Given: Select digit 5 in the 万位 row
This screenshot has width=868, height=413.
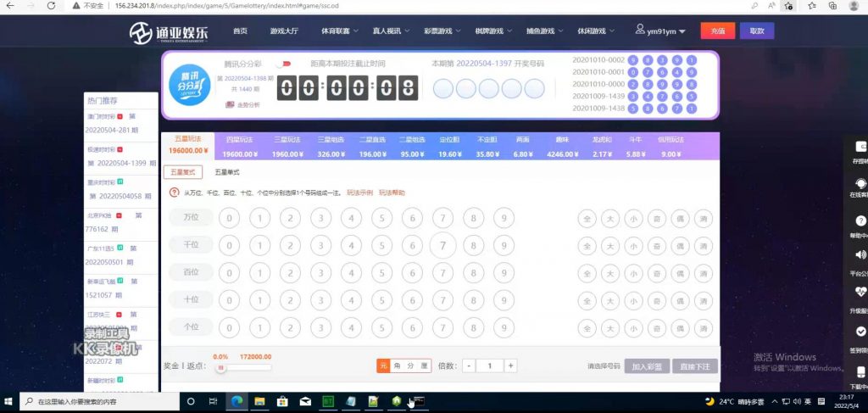Looking at the screenshot, I should [x=381, y=218].
